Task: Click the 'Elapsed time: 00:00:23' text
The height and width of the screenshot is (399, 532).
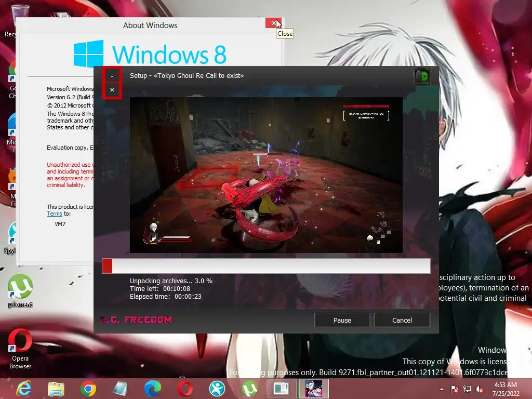Action: click(x=166, y=297)
